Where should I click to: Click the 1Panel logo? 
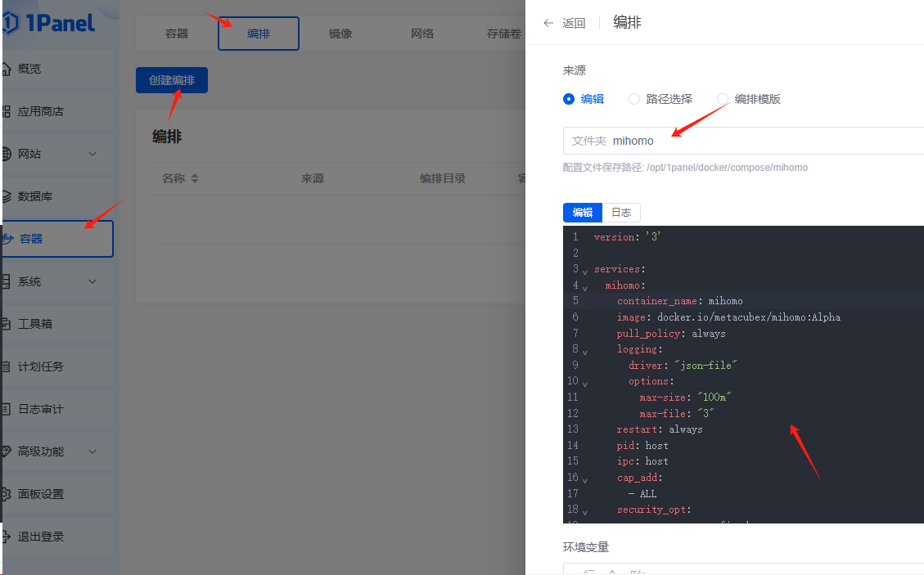48,23
